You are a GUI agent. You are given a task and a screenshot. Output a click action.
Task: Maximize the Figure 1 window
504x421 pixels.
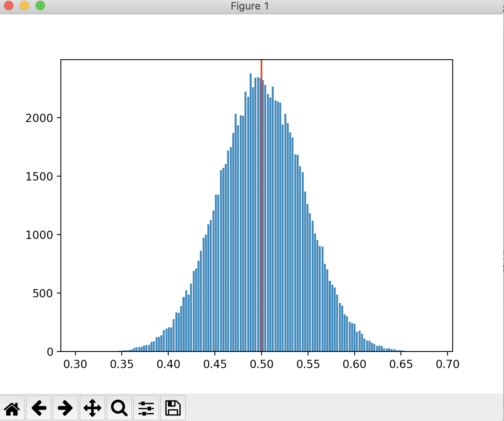(x=40, y=6)
